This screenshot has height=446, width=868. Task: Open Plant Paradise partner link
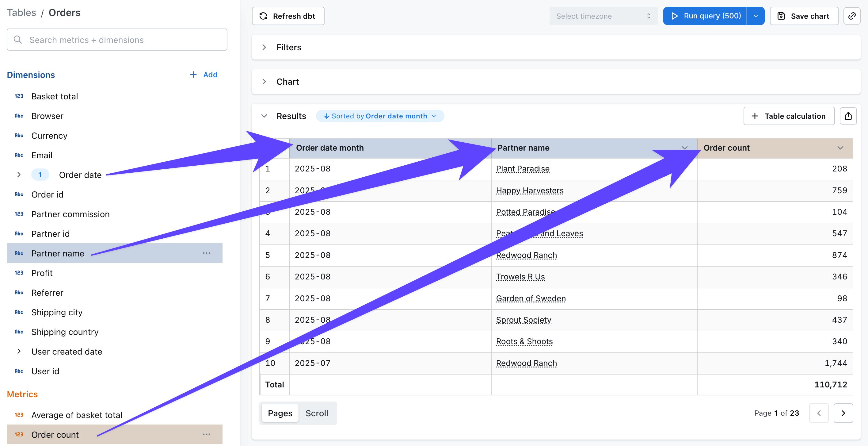[x=522, y=169]
